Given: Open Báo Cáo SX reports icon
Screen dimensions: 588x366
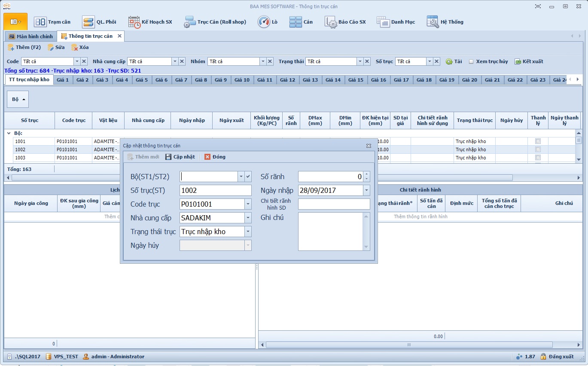Looking at the screenshot, I should pyautogui.click(x=331, y=22).
